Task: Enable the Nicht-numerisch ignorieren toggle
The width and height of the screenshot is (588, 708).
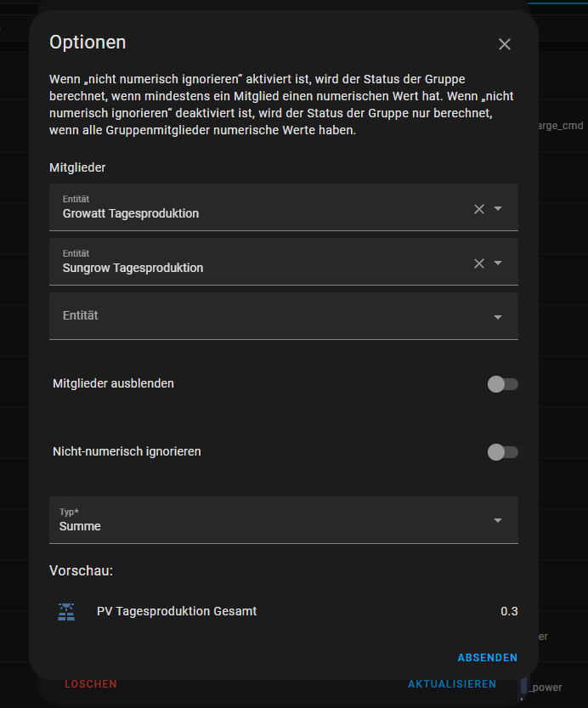Action: pyautogui.click(x=502, y=452)
